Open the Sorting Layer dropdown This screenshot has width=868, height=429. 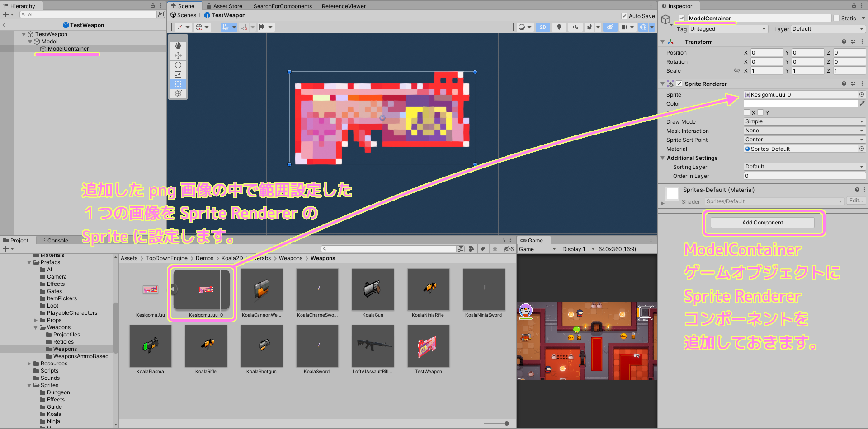(x=804, y=167)
